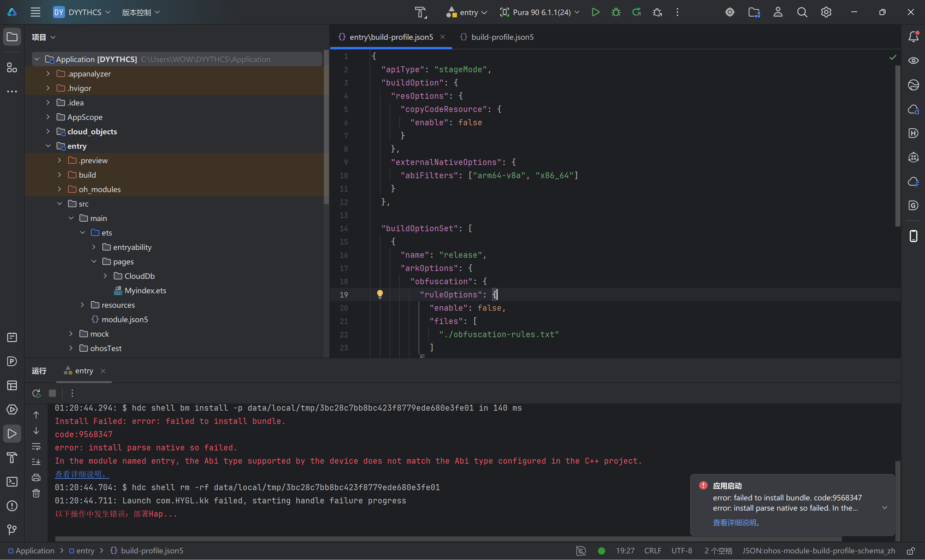Collapse the entry module folder
This screenshot has height=560, width=925.
[48, 146]
